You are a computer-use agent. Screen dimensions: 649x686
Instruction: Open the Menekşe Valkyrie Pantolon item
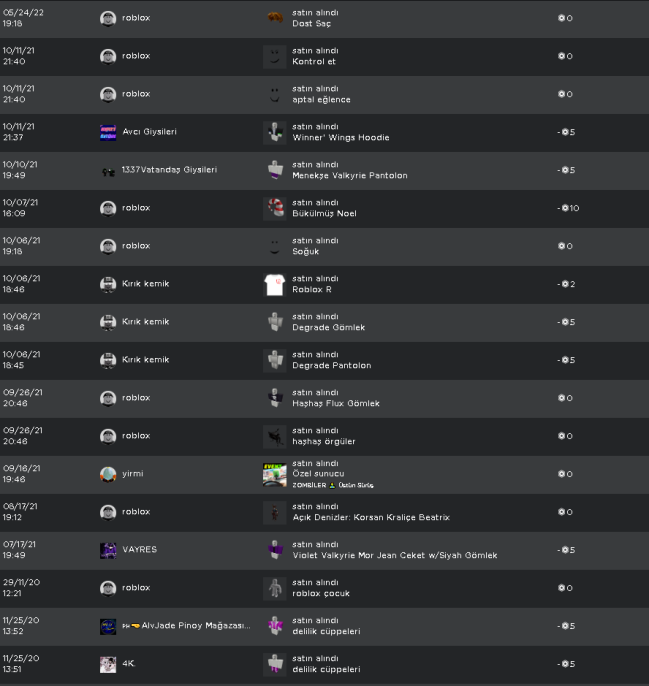349,176
